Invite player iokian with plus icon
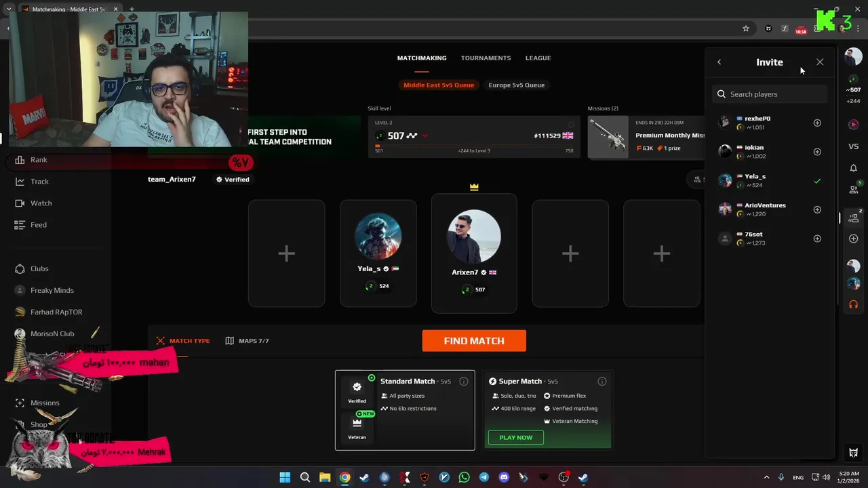Screen dimensions: 868x488 tap(817, 152)
